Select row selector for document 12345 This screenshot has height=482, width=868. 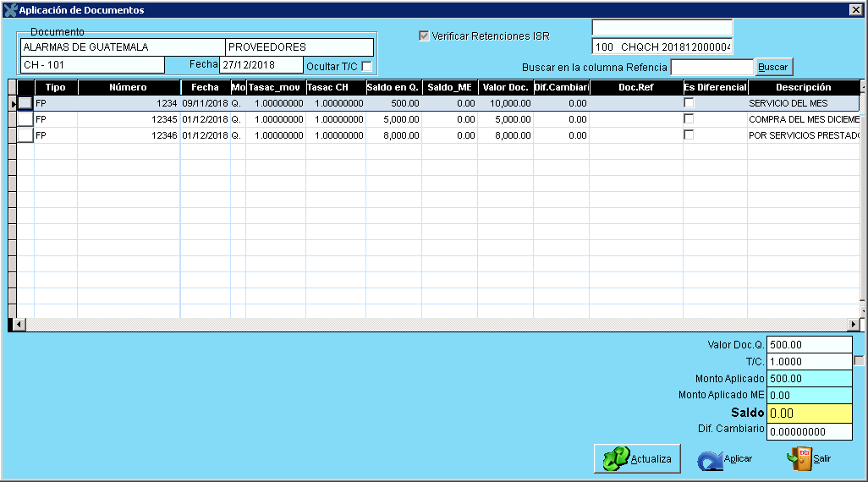[25, 119]
